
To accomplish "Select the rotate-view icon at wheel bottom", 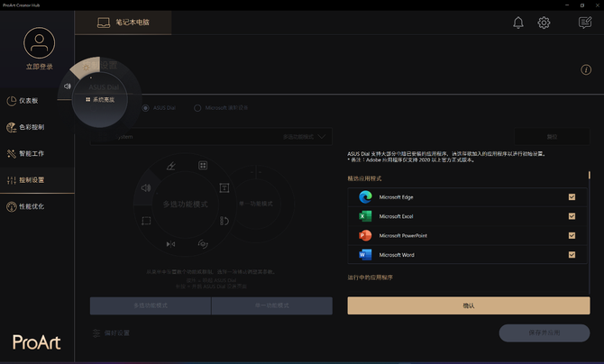I will pyautogui.click(x=203, y=244).
